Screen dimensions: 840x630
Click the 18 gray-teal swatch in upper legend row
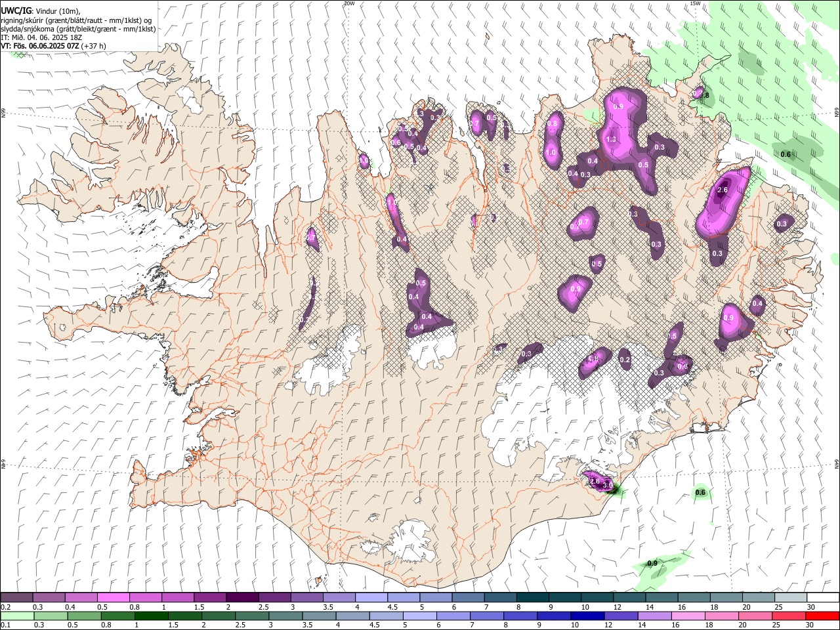[x=725, y=598]
